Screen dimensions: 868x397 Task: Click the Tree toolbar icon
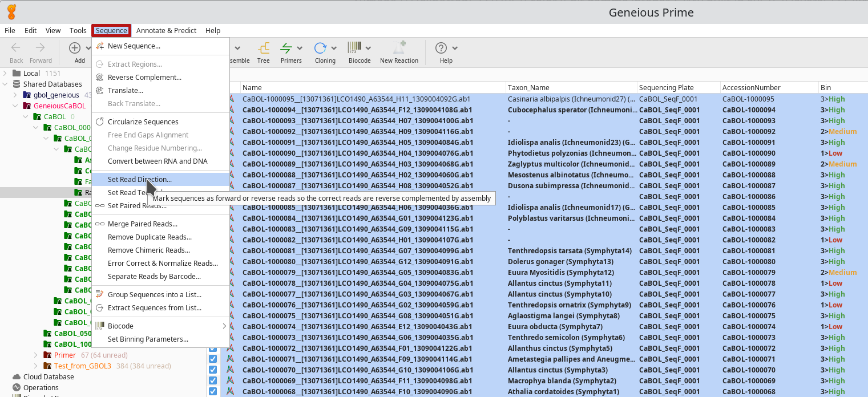click(x=263, y=49)
